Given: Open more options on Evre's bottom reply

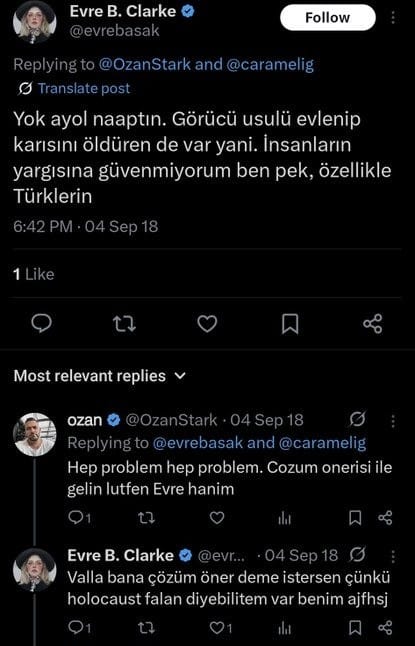Looking at the screenshot, I should 393,556.
